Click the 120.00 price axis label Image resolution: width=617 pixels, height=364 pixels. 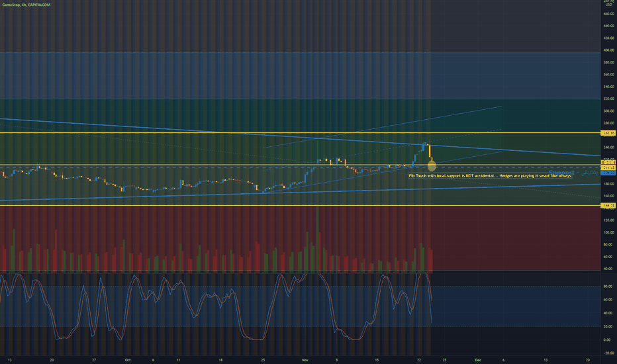click(x=608, y=220)
